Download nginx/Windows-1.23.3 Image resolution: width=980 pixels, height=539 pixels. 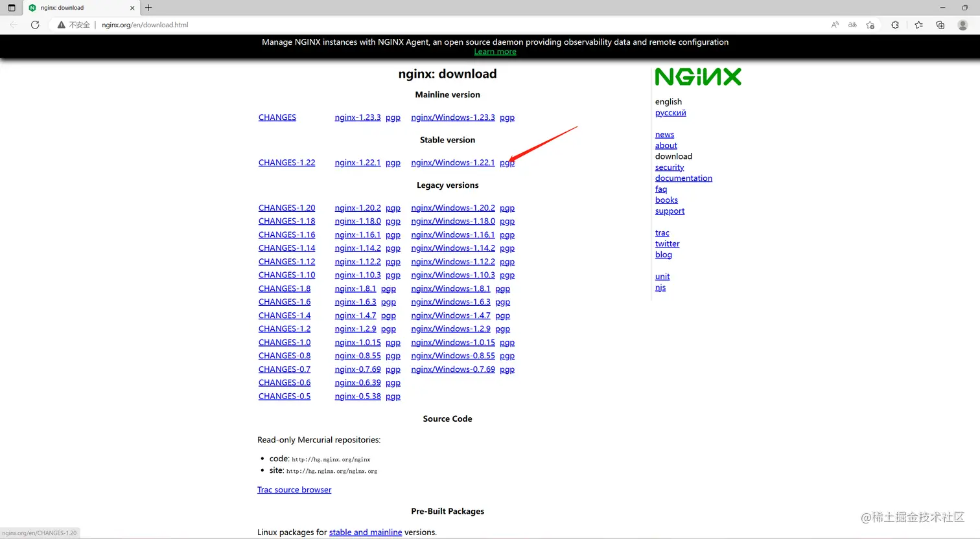click(453, 117)
